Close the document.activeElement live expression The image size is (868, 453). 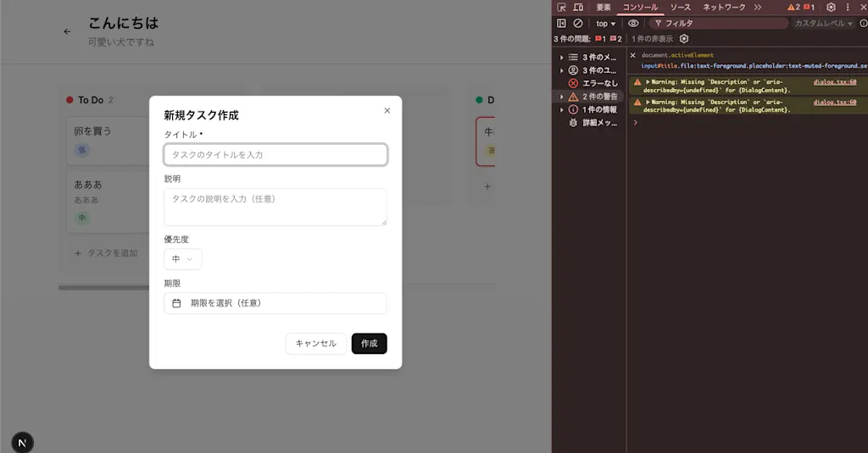(x=632, y=55)
